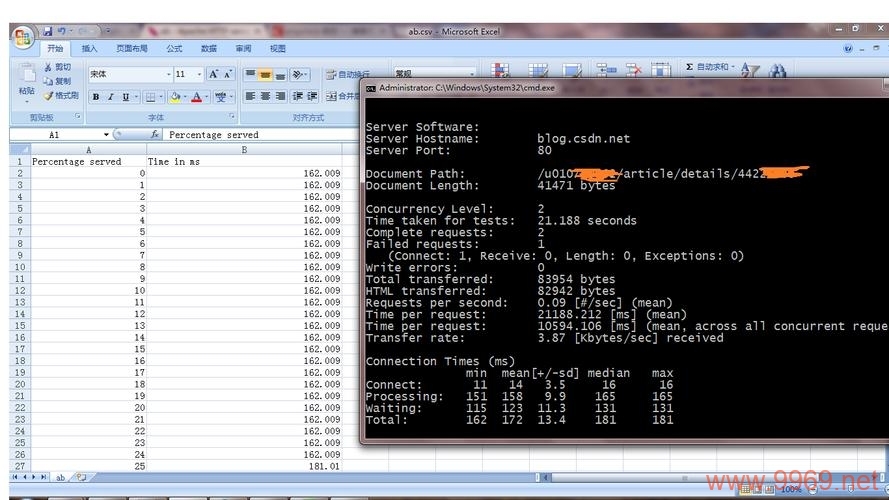Switch to the Data (数据) tab
This screenshot has height=500, width=889.
[x=209, y=49]
